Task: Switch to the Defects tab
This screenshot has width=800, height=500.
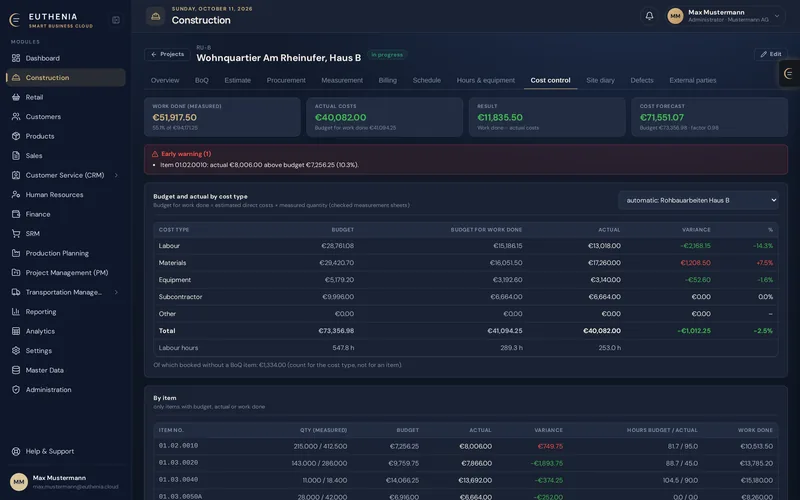Action: pyautogui.click(x=642, y=80)
